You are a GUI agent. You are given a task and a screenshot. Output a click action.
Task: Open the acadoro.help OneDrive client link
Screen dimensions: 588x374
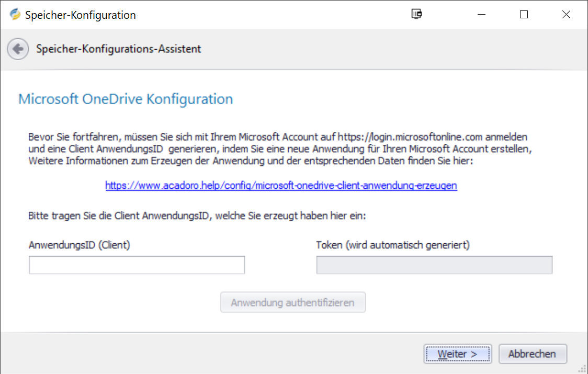[x=281, y=185]
